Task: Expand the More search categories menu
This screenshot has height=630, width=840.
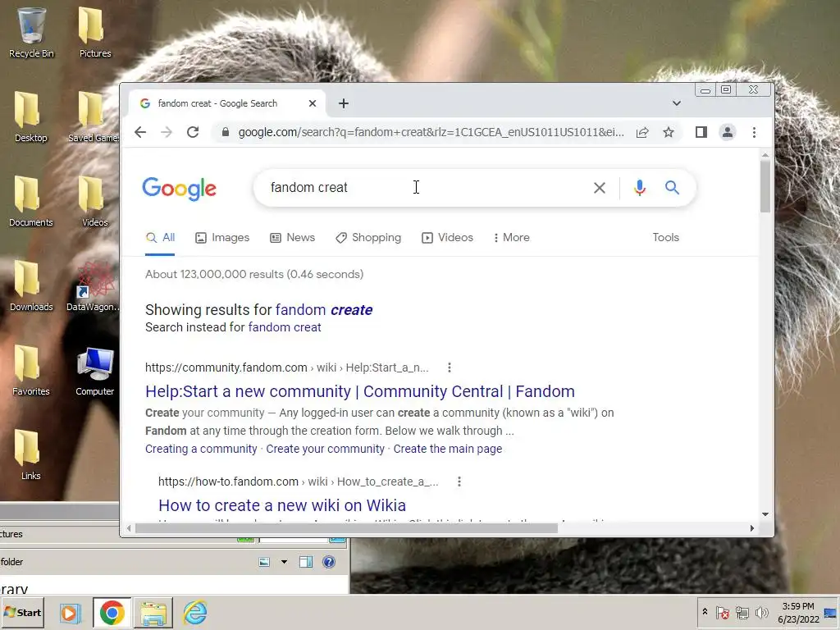Action: [512, 237]
